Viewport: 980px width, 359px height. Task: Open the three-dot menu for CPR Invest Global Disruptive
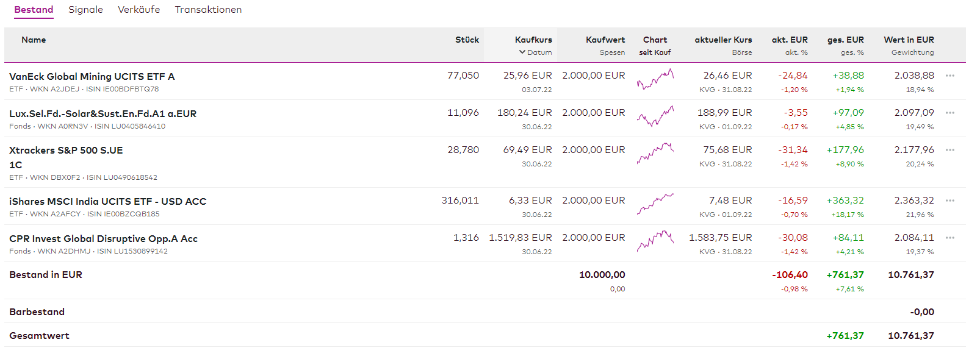click(x=949, y=238)
